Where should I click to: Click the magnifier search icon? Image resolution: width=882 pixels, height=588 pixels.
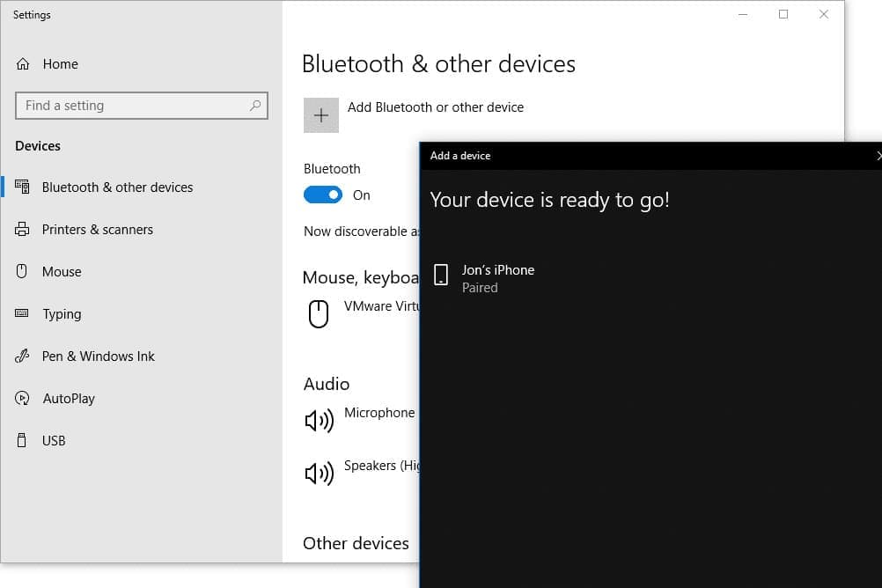[254, 106]
